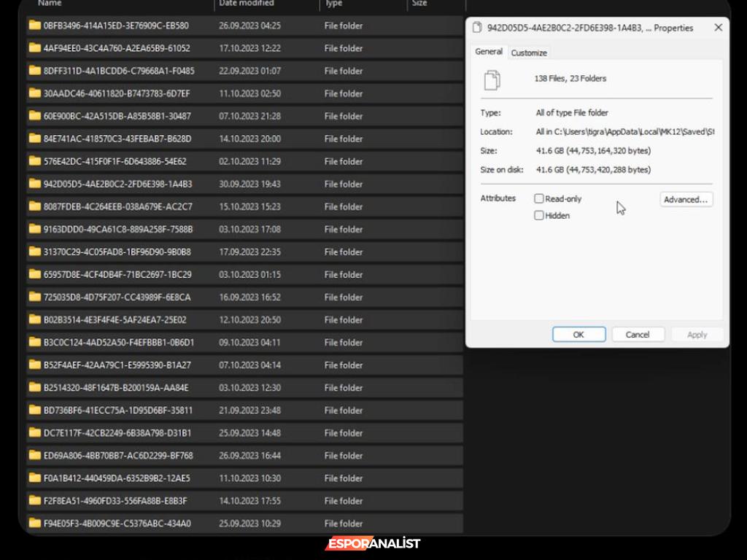This screenshot has height=560, width=747.
Task: Open Advanced attributes dialog
Action: [x=686, y=200]
